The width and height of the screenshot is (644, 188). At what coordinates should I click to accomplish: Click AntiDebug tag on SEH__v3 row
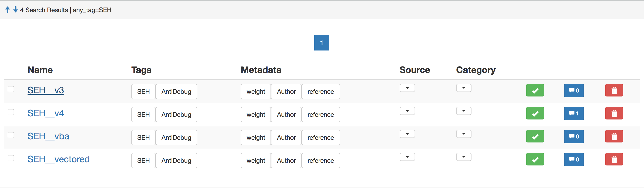tap(176, 92)
